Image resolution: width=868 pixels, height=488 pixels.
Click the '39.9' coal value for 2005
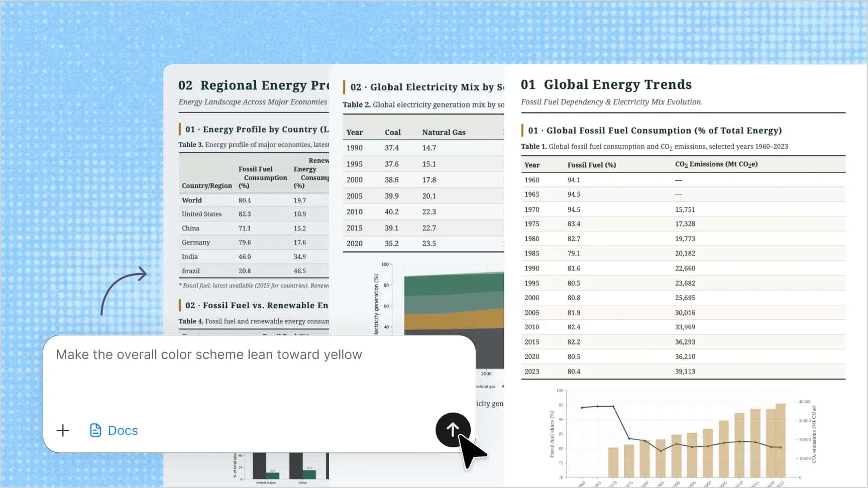(x=392, y=196)
